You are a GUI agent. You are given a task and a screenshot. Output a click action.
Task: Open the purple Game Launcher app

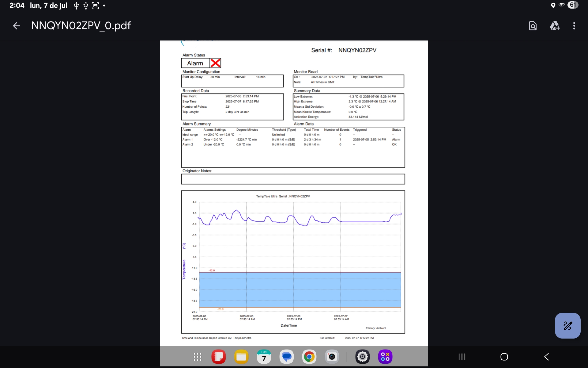click(x=385, y=357)
